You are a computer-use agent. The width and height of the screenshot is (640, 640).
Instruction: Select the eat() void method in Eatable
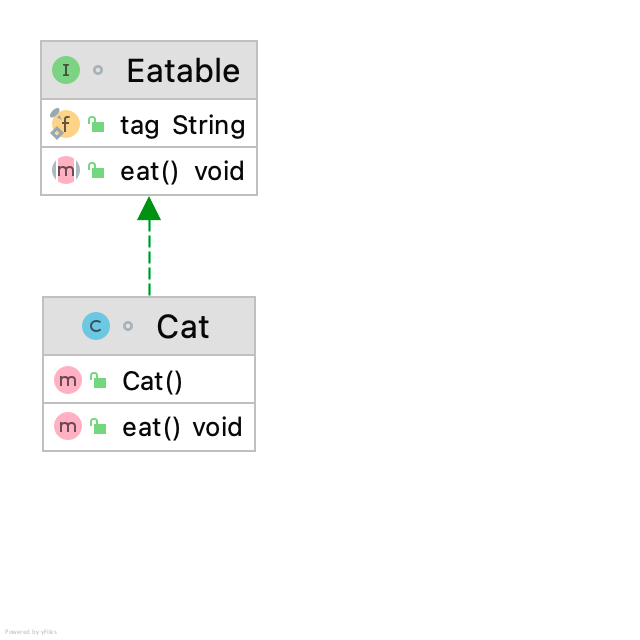[x=182, y=171]
